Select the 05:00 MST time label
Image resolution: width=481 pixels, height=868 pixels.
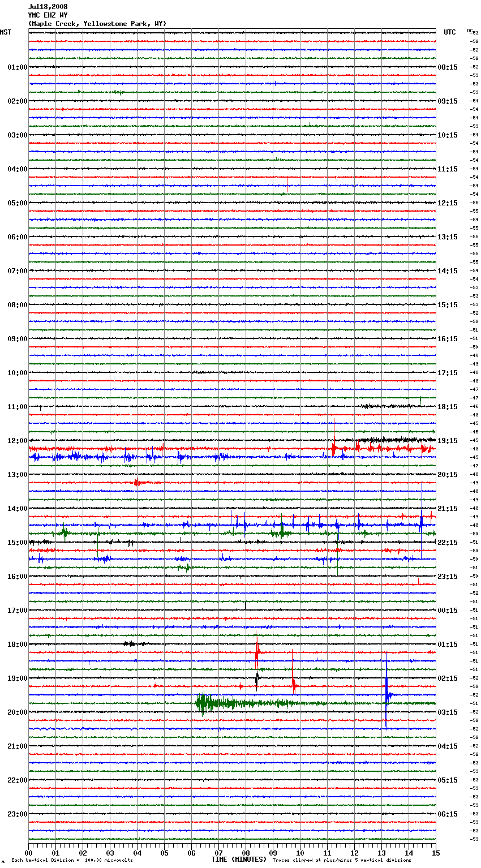(18, 203)
